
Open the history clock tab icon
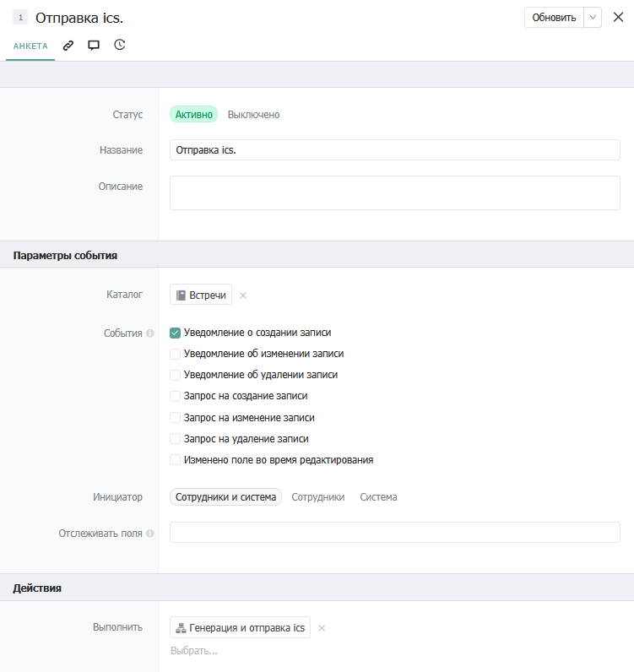pyautogui.click(x=120, y=46)
